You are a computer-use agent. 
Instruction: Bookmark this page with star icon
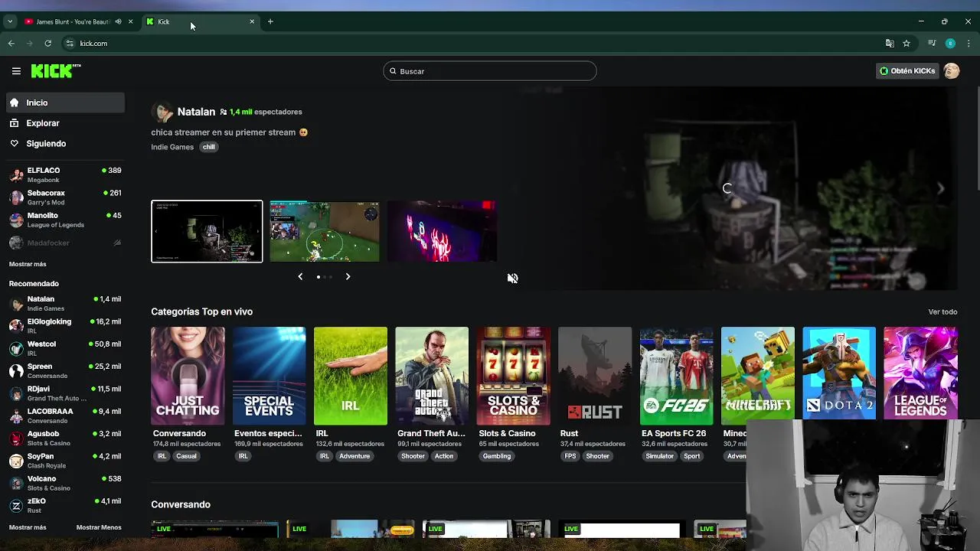(906, 44)
